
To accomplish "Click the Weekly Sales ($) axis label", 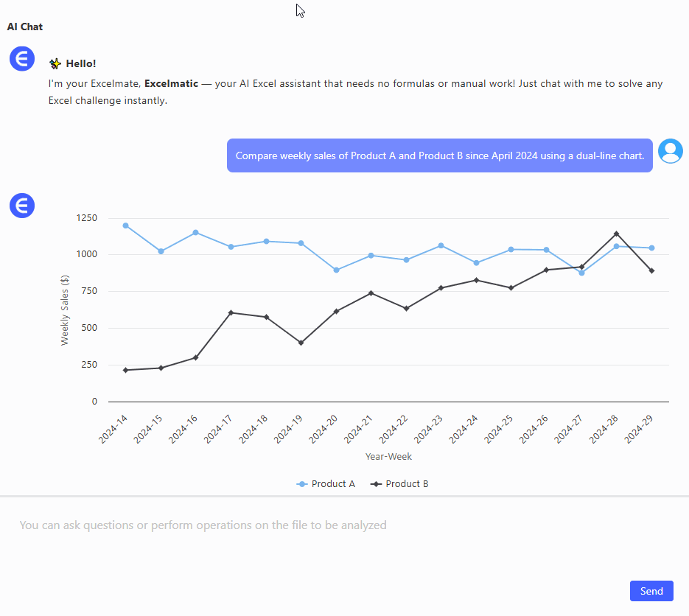I will tap(65, 309).
